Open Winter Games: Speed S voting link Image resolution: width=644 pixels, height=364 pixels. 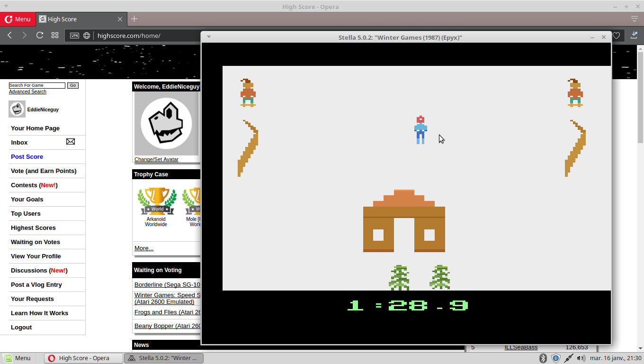pos(167,298)
